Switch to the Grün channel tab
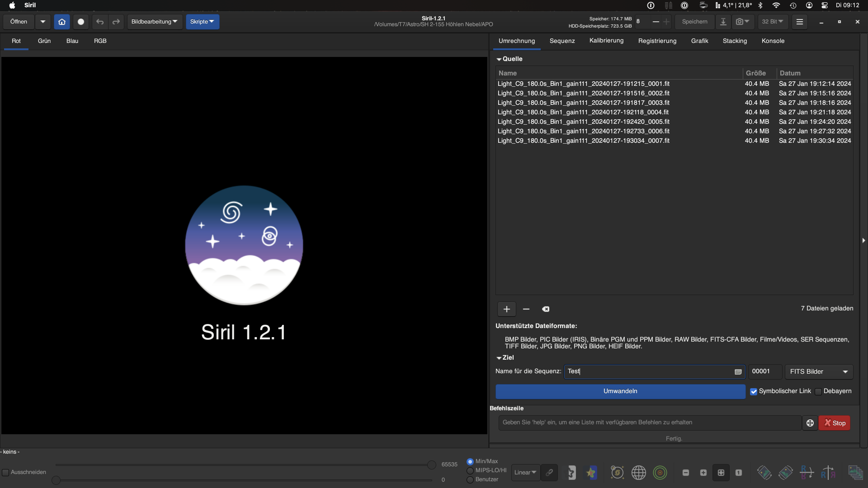This screenshot has height=488, width=868. (44, 41)
